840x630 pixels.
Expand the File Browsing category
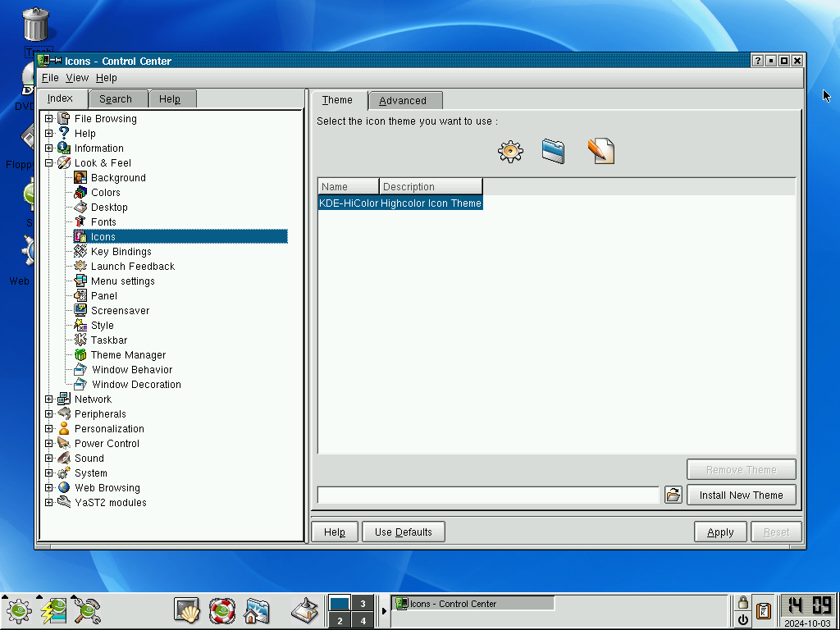[x=48, y=118]
